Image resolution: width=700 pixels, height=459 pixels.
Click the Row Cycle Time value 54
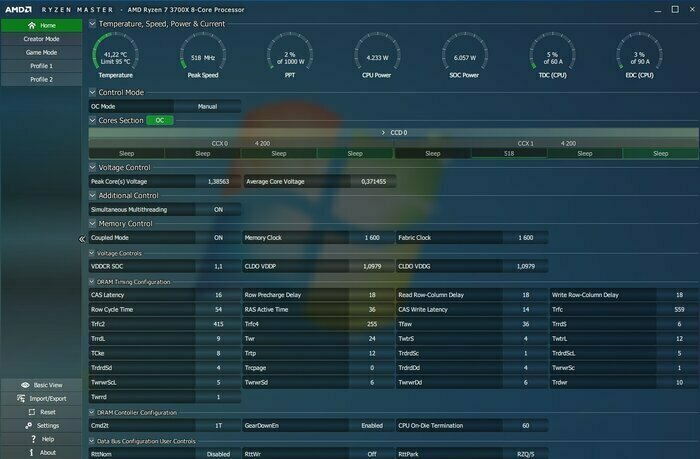pos(218,309)
